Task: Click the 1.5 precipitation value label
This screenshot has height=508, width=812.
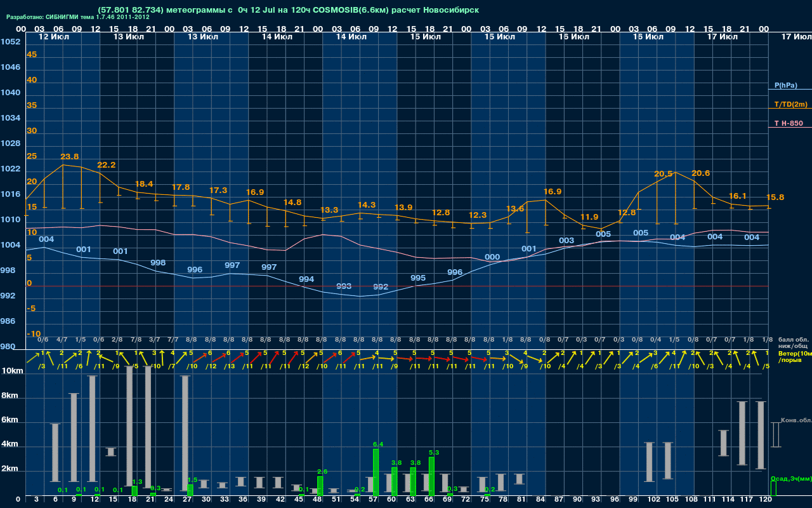Action: 192,479
